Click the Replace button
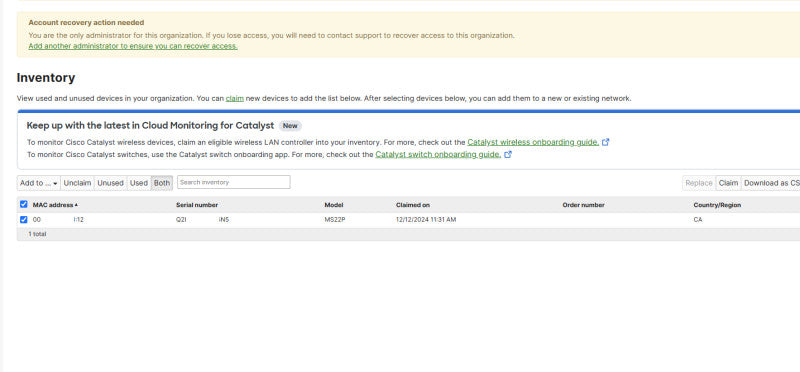Viewport: 800px width, 372px height. click(699, 183)
